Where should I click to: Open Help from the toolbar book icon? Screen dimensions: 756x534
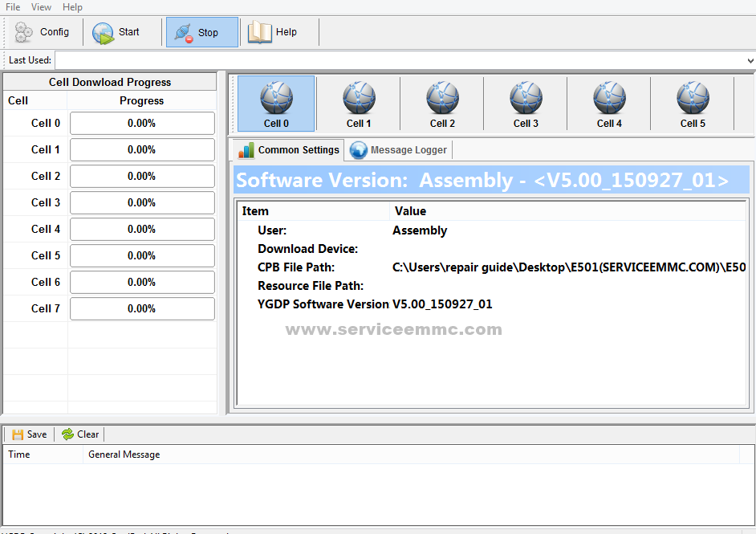(x=259, y=32)
